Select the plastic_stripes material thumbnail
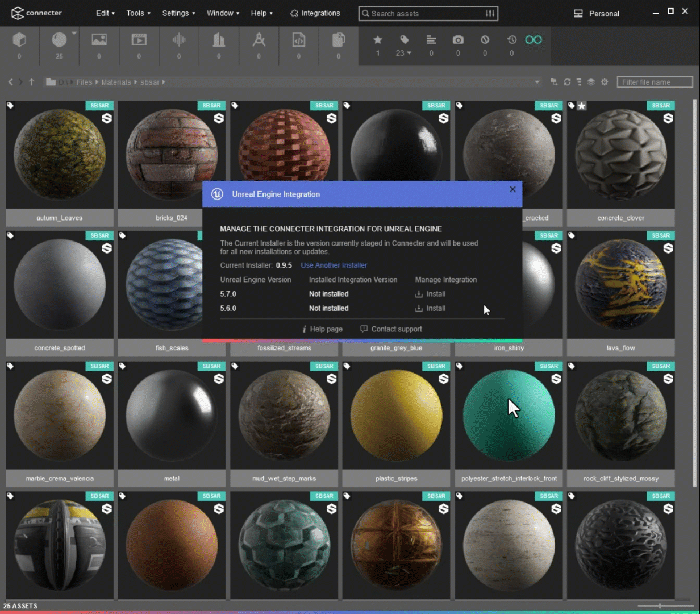 [397, 415]
